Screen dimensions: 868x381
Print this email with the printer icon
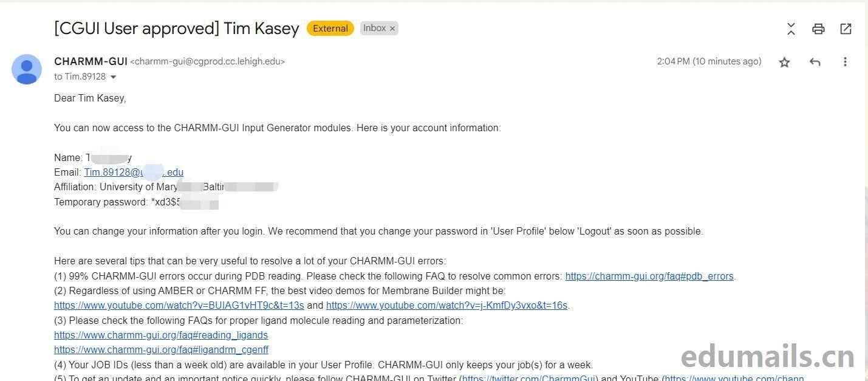(x=818, y=29)
